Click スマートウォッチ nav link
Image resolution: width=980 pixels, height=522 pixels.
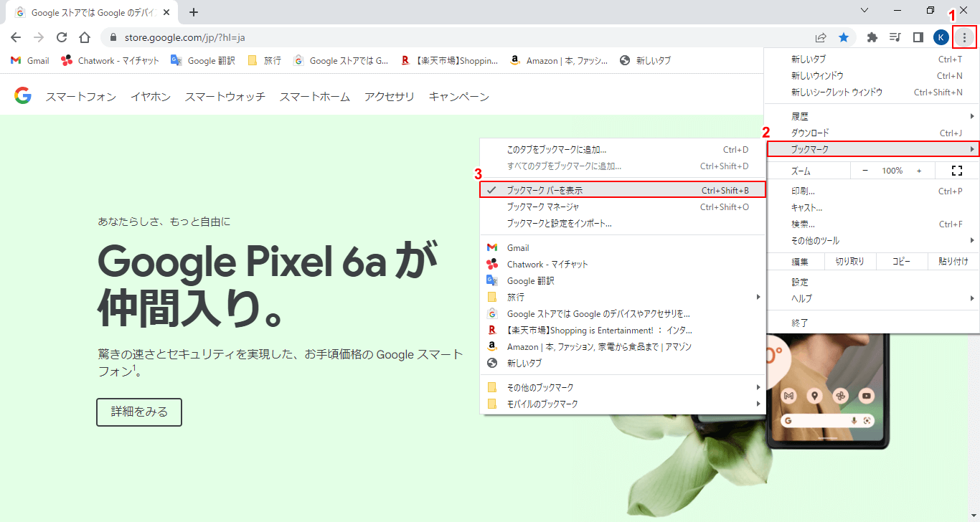click(225, 97)
